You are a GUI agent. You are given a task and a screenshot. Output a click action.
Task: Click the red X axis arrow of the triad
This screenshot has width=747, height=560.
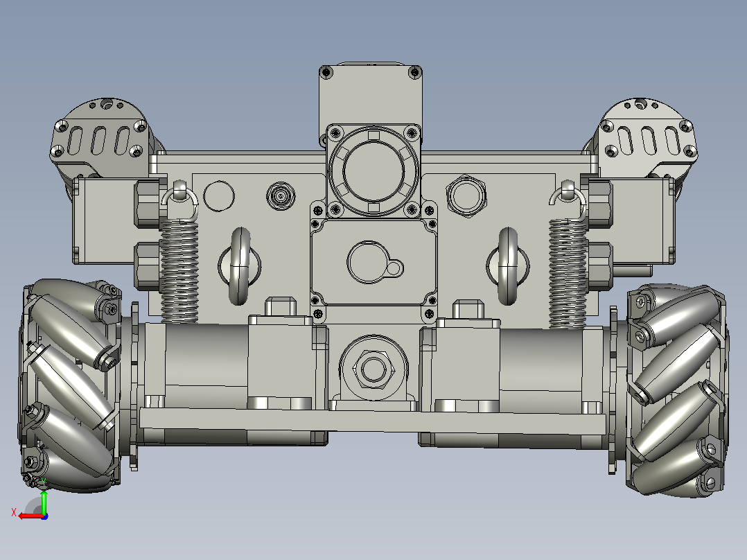pyautogui.click(x=30, y=516)
